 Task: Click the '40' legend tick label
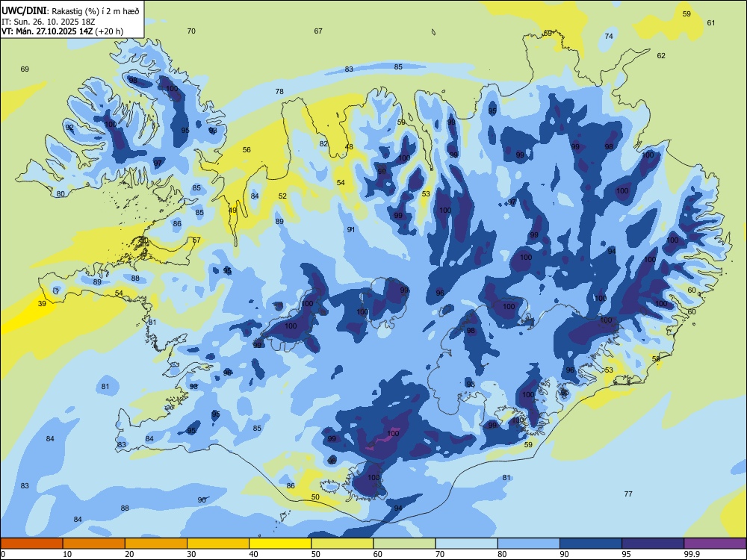coord(253,554)
